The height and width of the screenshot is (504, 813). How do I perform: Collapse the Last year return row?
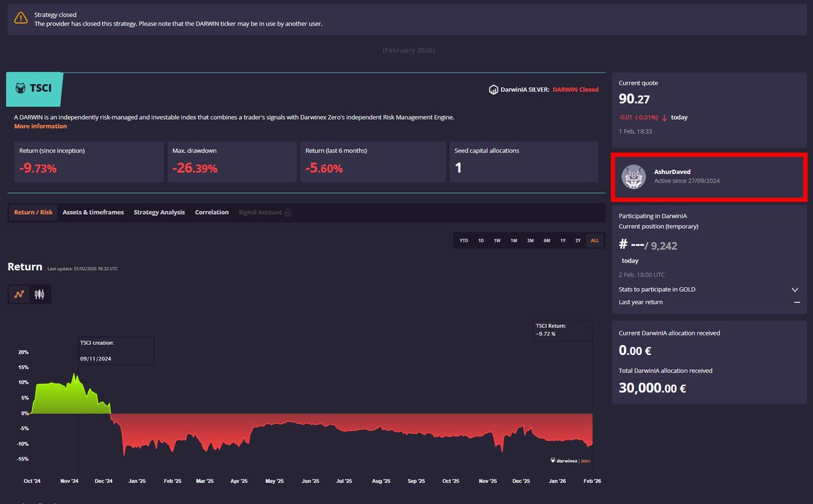point(797,302)
